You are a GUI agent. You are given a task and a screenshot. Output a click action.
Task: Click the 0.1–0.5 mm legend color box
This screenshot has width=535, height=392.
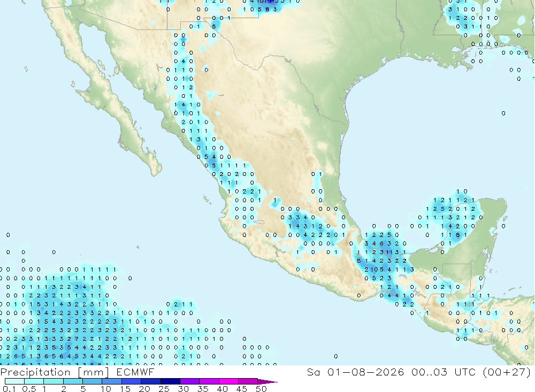[14, 381]
